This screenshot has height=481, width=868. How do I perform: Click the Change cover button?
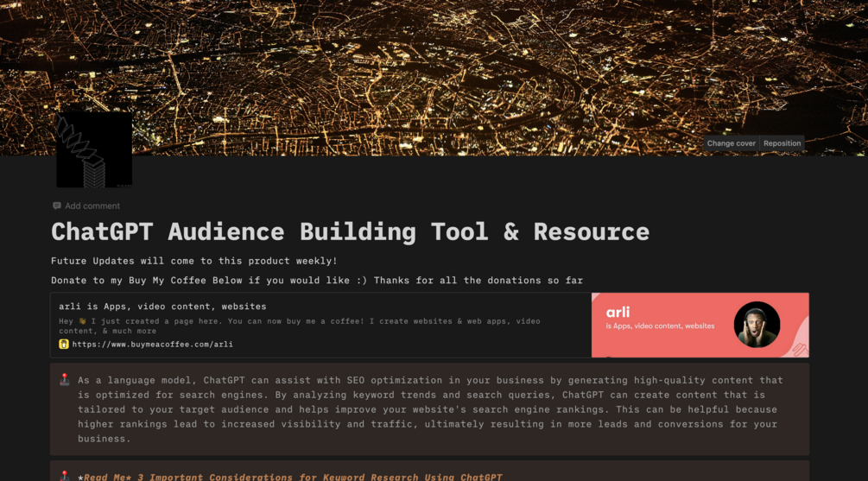[x=731, y=143]
